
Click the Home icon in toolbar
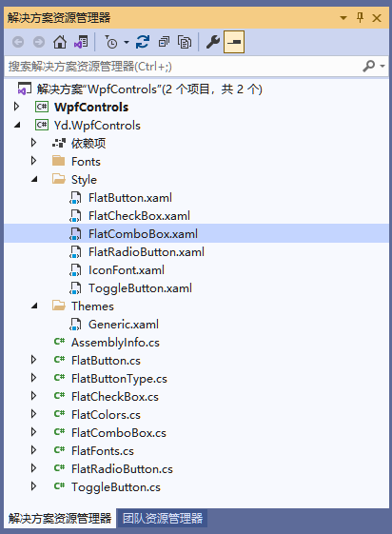point(60,42)
